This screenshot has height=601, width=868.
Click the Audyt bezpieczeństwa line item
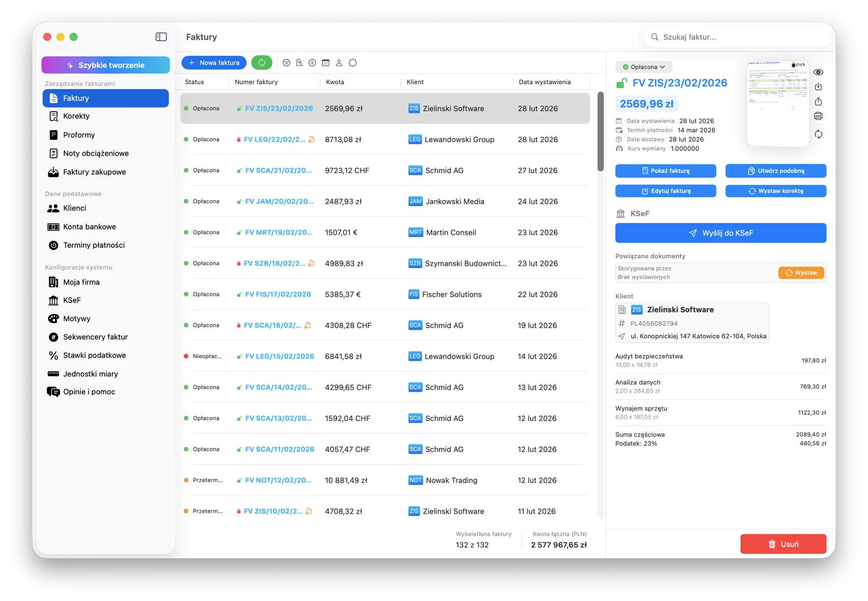(720, 360)
